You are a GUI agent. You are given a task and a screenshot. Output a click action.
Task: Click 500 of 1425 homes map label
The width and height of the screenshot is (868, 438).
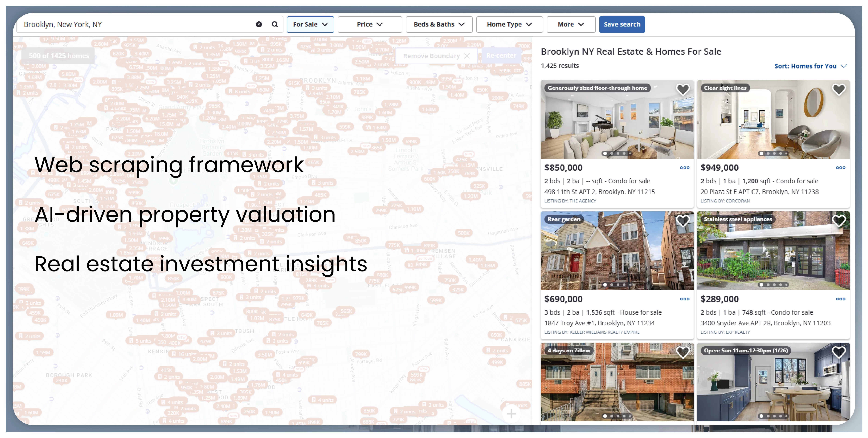[x=59, y=56]
